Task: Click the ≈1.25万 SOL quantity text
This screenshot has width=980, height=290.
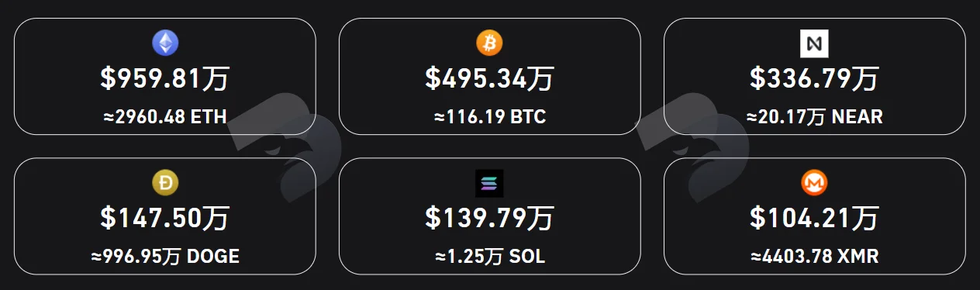Action: pyautogui.click(x=489, y=257)
